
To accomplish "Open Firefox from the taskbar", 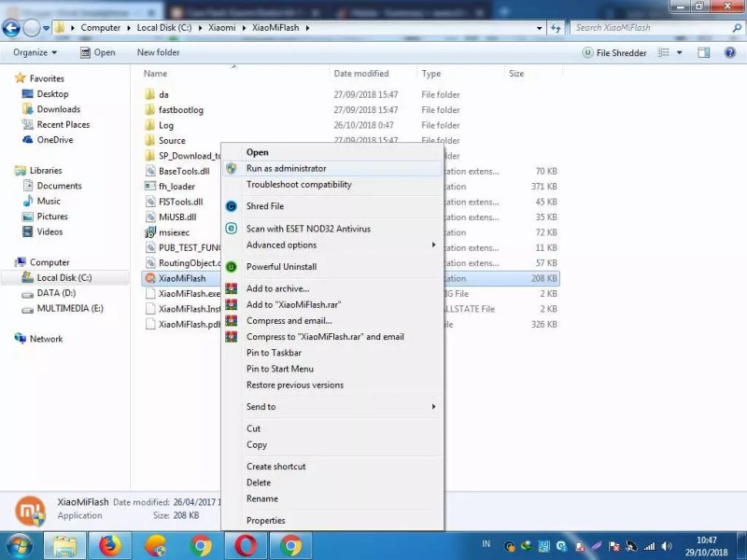I will pos(109,546).
